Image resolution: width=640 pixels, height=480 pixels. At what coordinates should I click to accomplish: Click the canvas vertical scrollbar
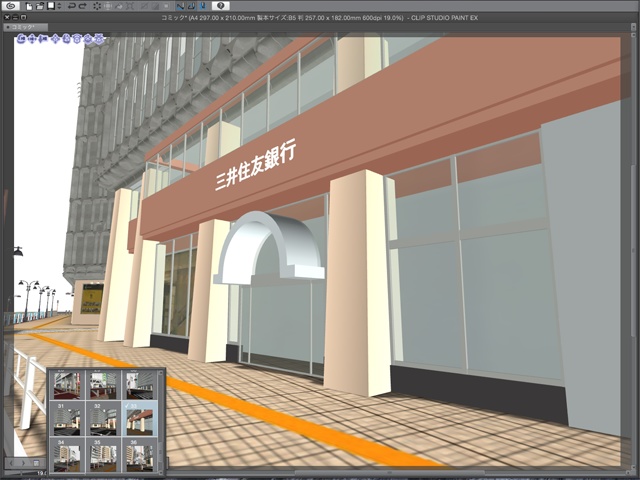(633, 249)
